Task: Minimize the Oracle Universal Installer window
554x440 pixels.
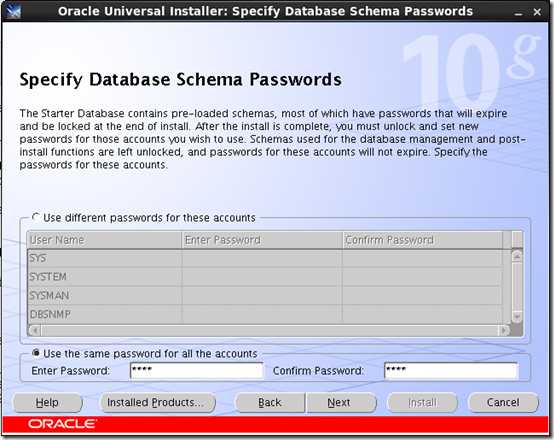Action: (518, 12)
